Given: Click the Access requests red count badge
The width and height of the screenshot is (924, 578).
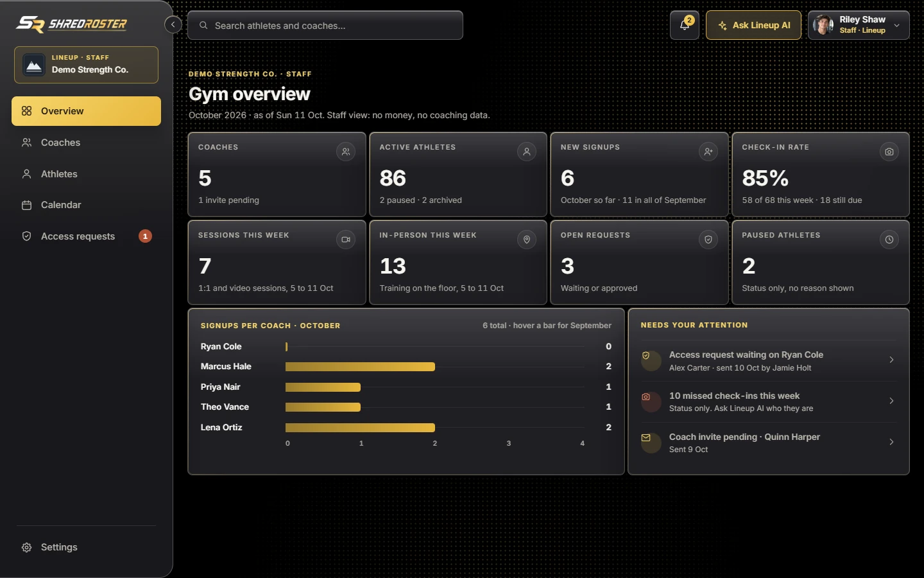Looking at the screenshot, I should click(145, 236).
